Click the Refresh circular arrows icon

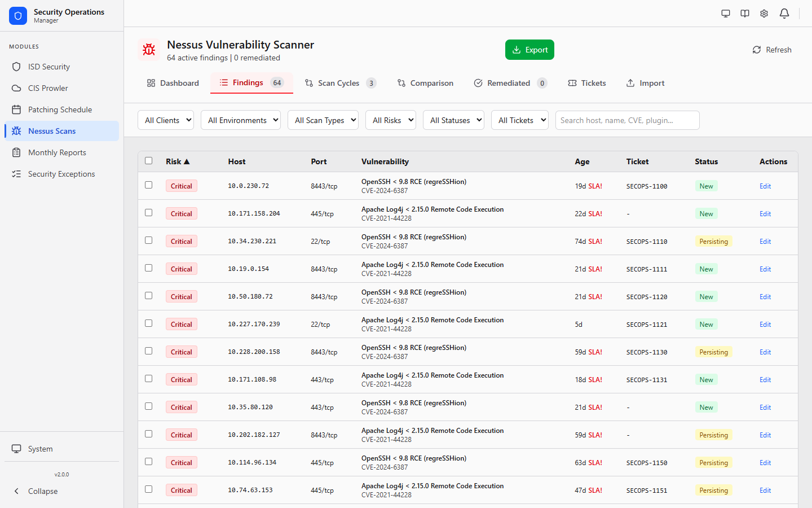[757, 50]
